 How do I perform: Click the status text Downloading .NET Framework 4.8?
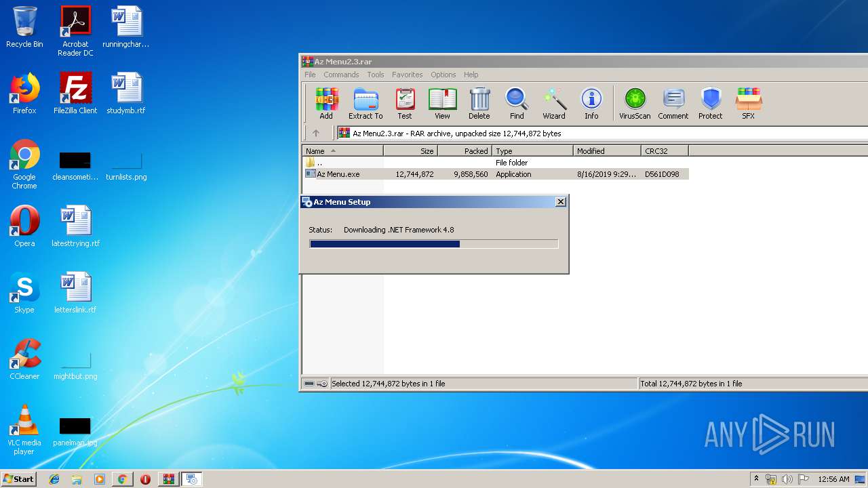pos(399,230)
